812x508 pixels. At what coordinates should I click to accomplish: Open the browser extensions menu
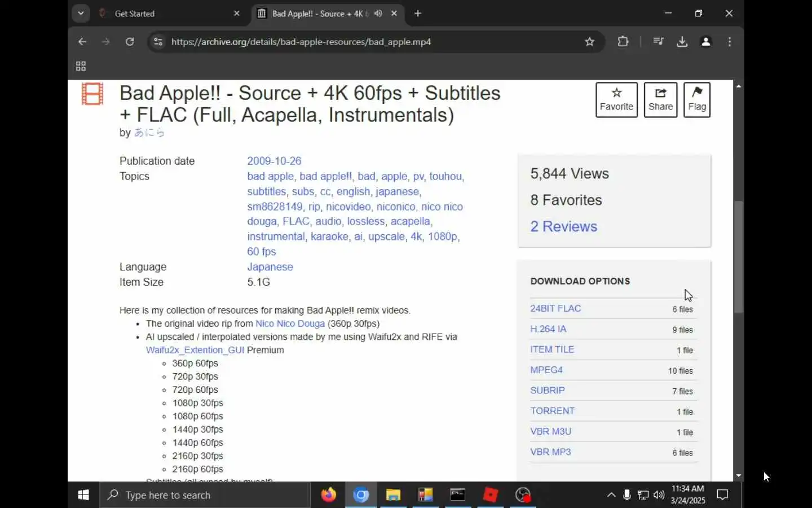[623, 42]
